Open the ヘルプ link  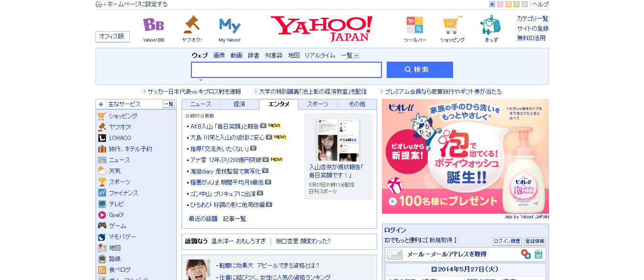click(x=540, y=4)
